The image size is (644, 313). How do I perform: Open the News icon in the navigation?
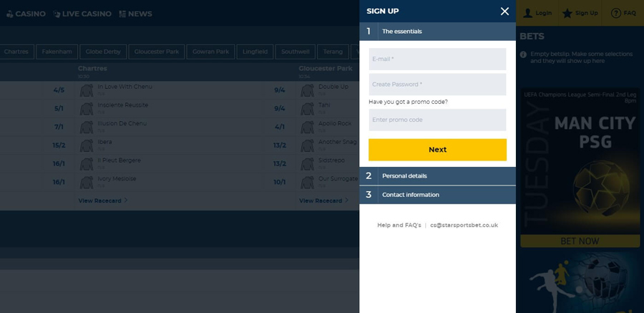coord(122,14)
